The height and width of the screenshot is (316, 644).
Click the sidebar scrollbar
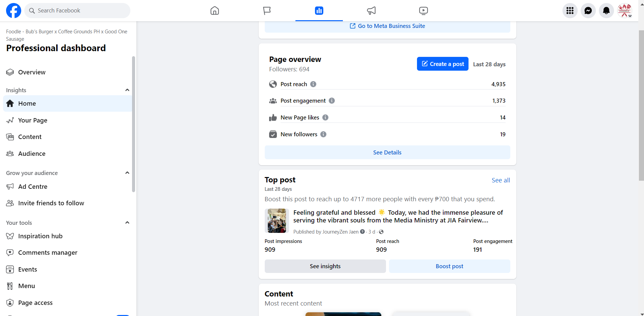click(134, 124)
